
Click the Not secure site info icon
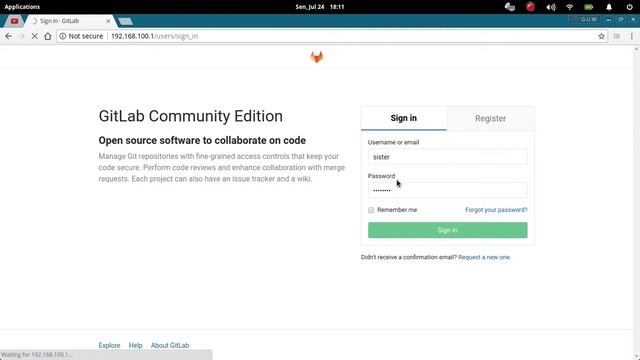point(63,36)
